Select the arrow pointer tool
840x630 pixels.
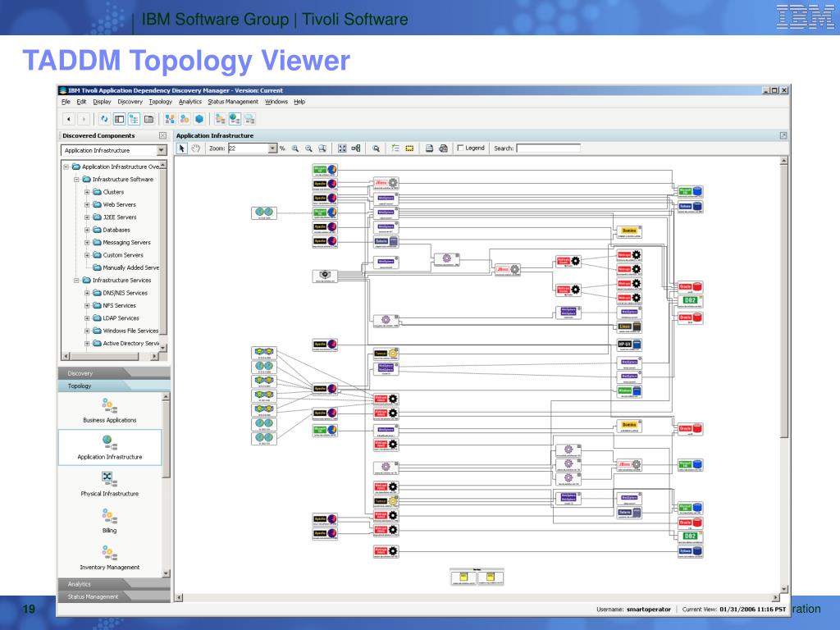pyautogui.click(x=181, y=148)
